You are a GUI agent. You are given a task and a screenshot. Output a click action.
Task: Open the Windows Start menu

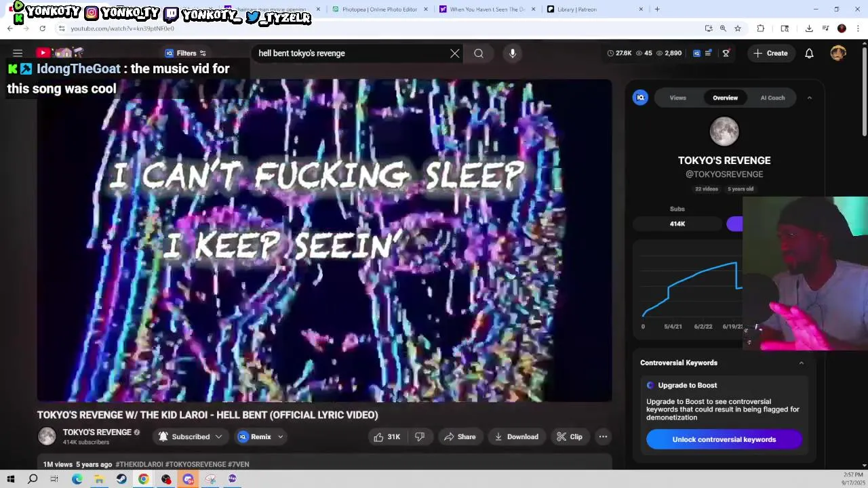[x=11, y=479]
